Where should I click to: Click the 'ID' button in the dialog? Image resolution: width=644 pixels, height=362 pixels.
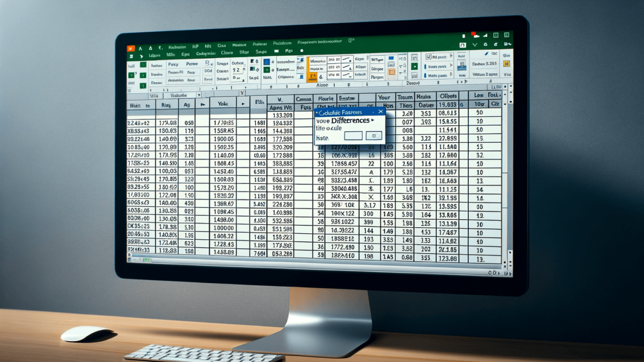(x=373, y=136)
